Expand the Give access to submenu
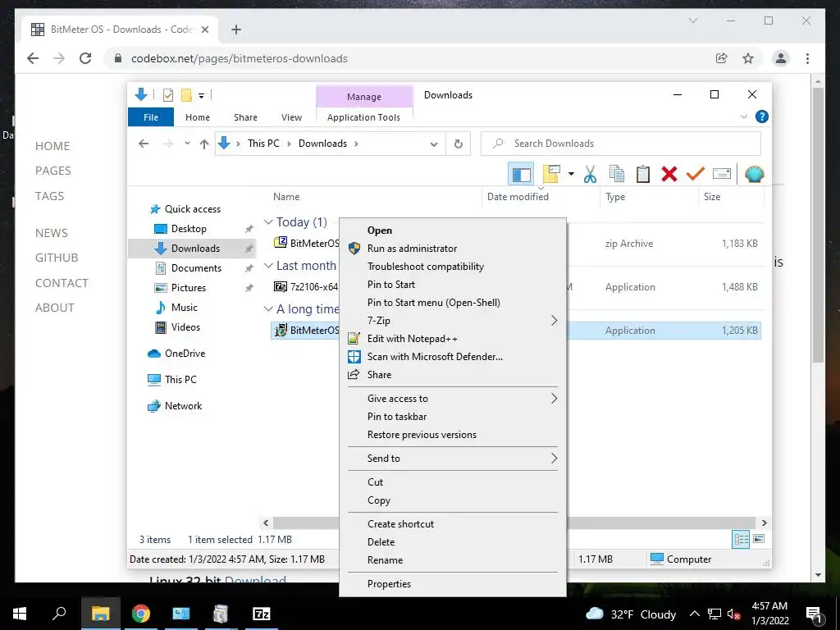 tap(554, 398)
